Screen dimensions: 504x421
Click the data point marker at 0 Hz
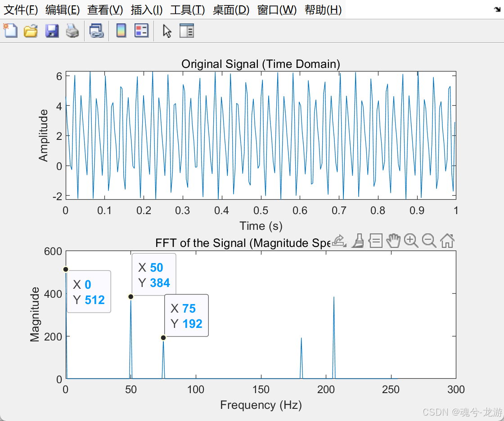66,269
